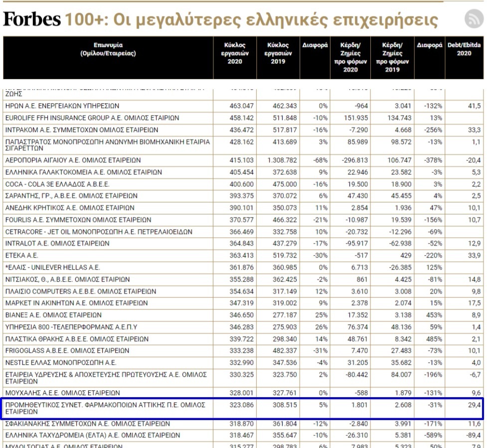This screenshot has height=448, width=487.
Task: Select the 'ΕΤΕΚΑ Α.Ε.' company name
Action: tap(22, 256)
